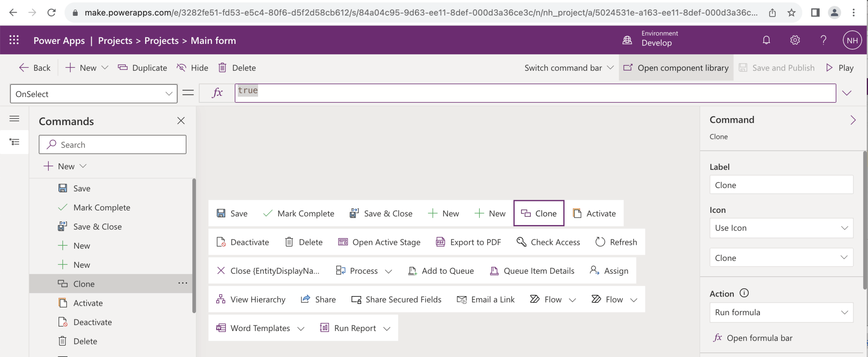
Task: Select Deactivate in the Commands list
Action: click(x=93, y=322)
